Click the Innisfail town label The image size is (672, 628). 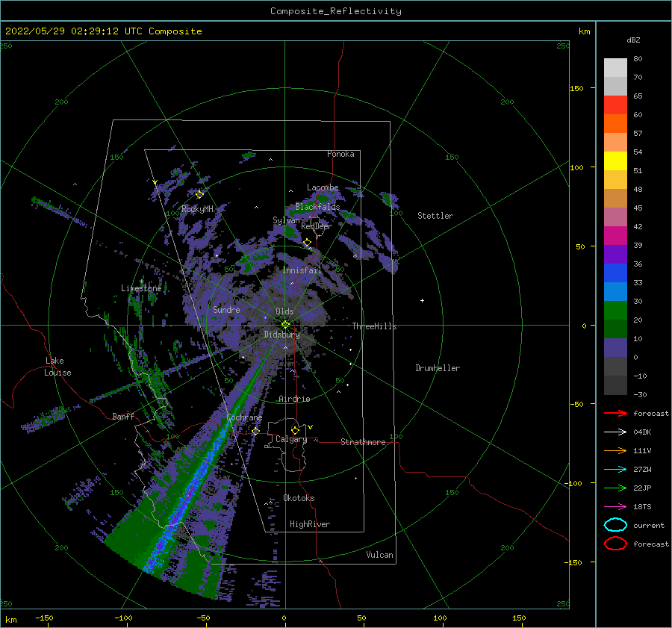tap(302, 270)
